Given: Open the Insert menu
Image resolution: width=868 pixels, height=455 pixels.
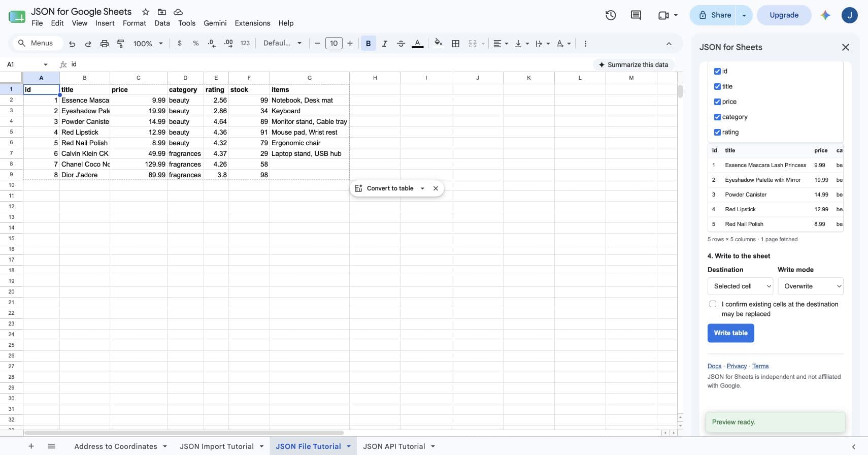Looking at the screenshot, I should pyautogui.click(x=105, y=23).
